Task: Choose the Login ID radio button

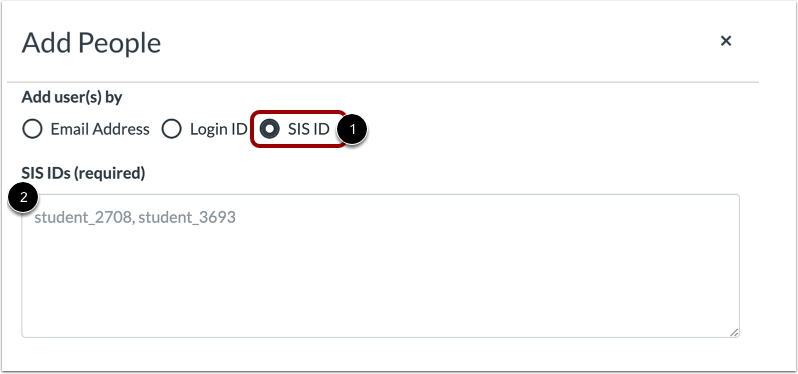Action: click(x=172, y=129)
